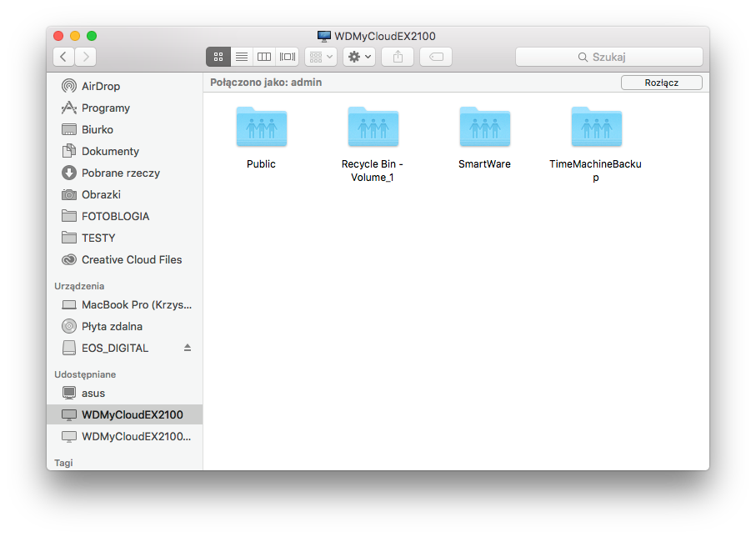Open the arrange items dropdown

point(321,57)
